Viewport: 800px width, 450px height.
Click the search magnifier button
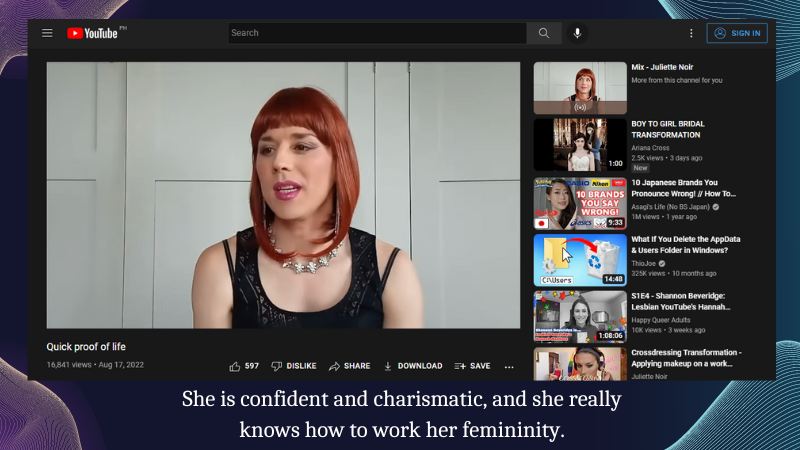pos(544,33)
